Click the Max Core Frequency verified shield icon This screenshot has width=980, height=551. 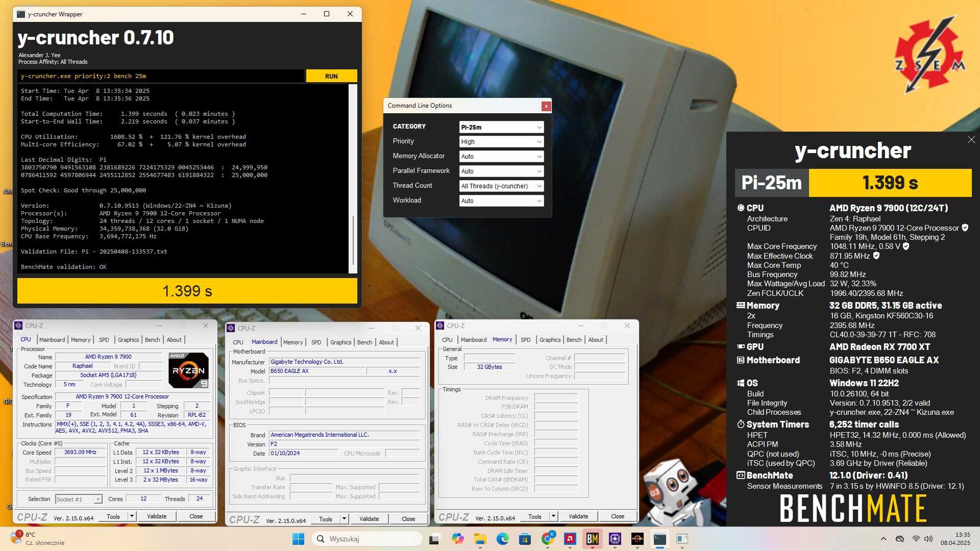(906, 246)
